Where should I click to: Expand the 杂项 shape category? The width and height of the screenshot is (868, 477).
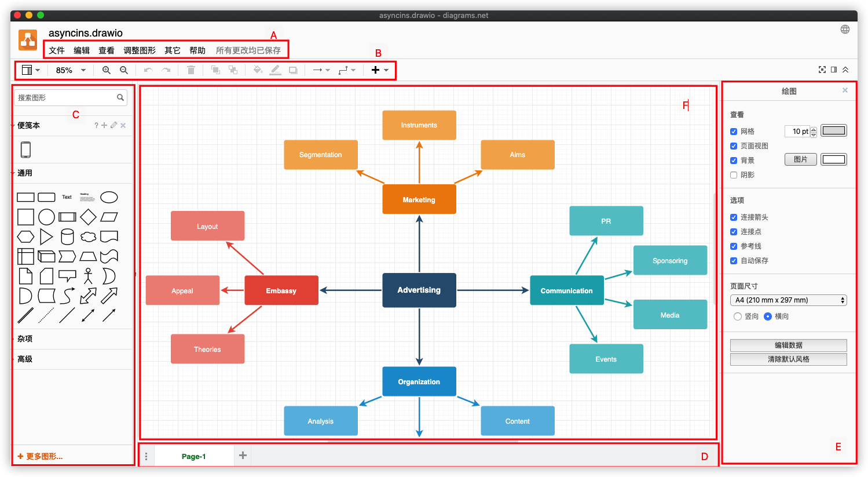pos(25,339)
